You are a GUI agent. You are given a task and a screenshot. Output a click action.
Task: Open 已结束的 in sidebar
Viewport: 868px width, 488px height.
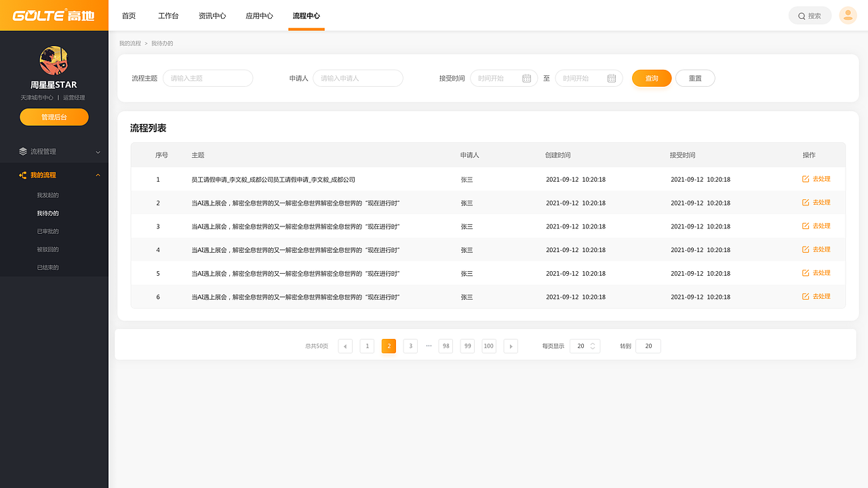pyautogui.click(x=48, y=268)
